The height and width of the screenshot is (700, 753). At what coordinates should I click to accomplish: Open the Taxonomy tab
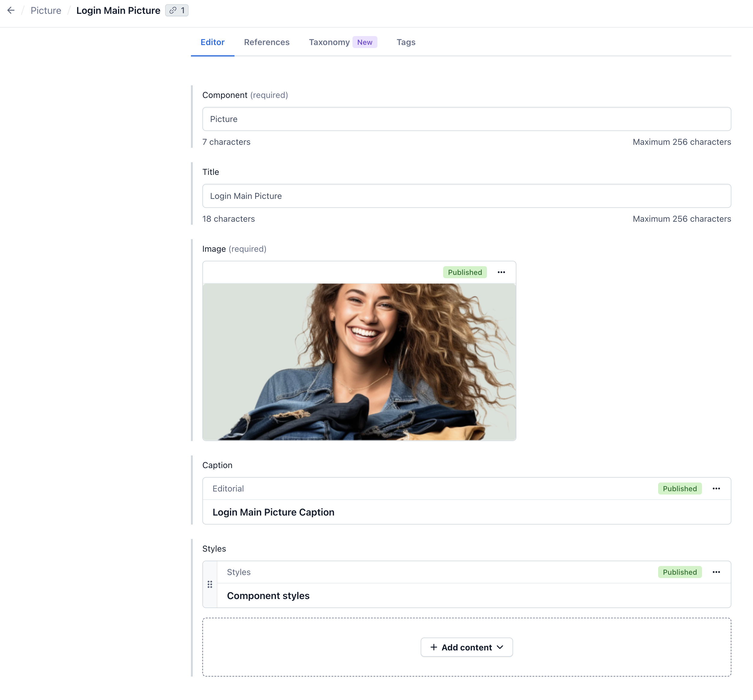pyautogui.click(x=329, y=42)
